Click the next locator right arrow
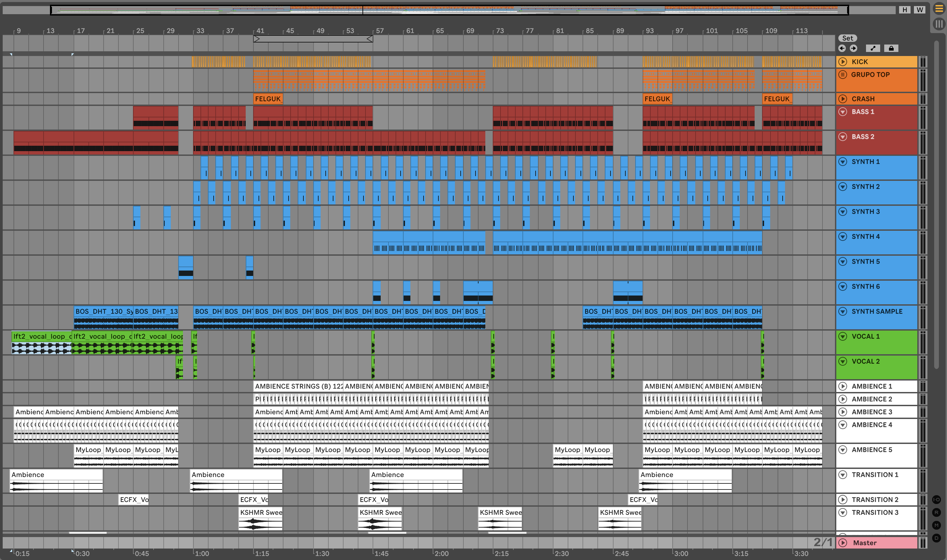 click(854, 48)
